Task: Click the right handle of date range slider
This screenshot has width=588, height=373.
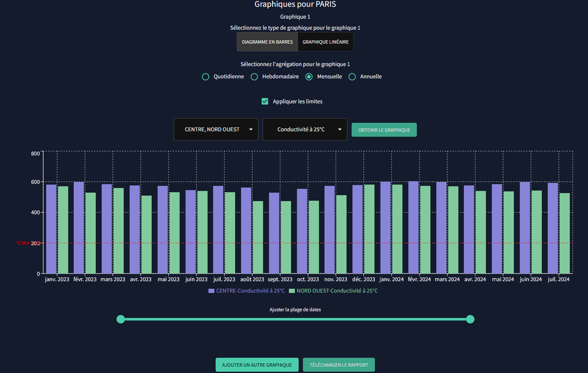Action: 470,319
